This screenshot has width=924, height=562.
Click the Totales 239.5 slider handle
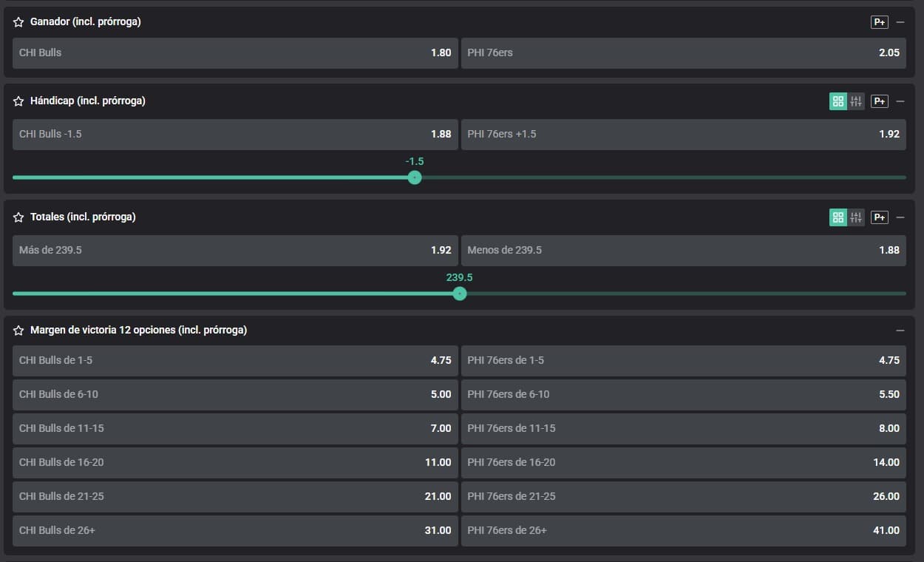point(460,294)
